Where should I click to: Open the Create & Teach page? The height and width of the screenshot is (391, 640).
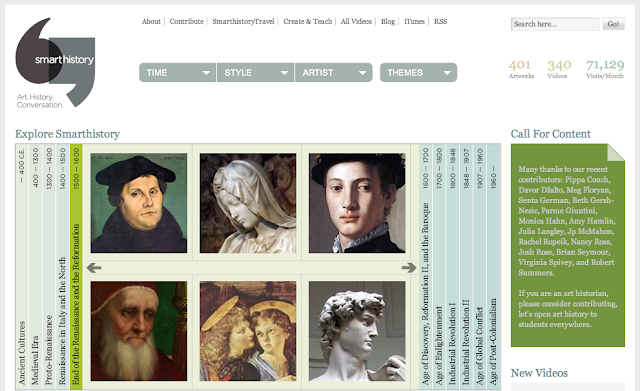tap(308, 21)
